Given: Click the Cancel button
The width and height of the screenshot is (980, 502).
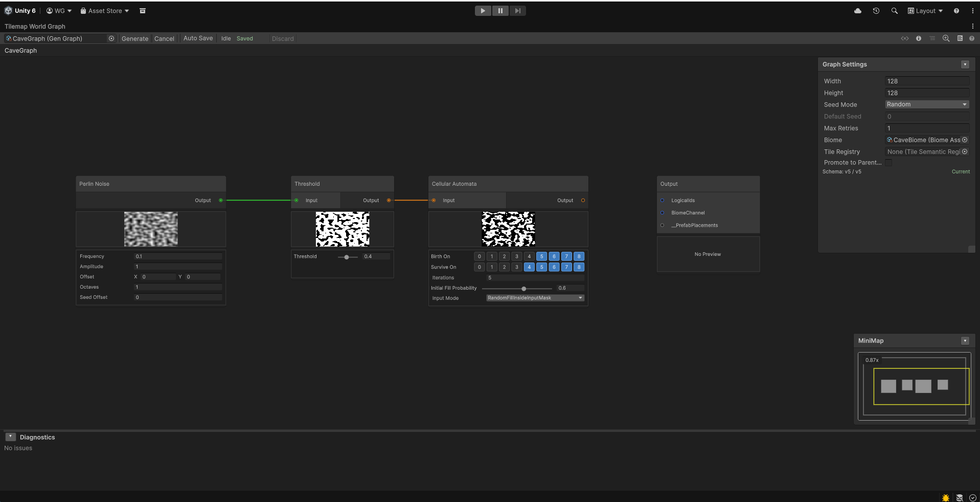Looking at the screenshot, I should 164,38.
